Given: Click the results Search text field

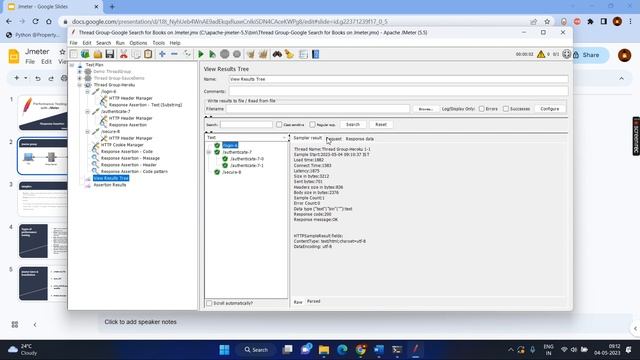Looking at the screenshot, I should click(246, 124).
